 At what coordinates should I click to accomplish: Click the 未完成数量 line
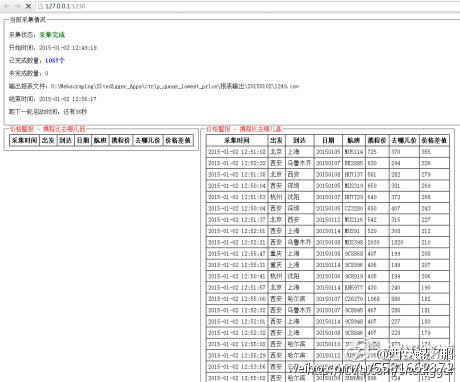coord(28,73)
